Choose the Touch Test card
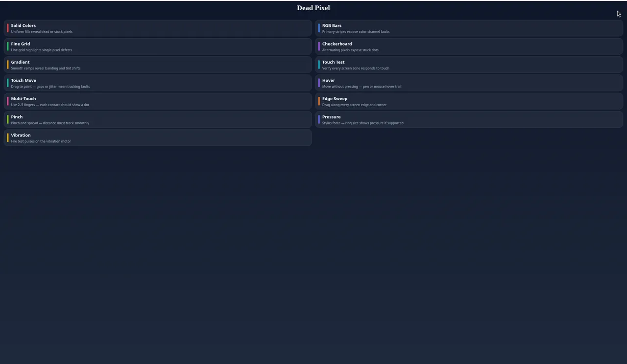The image size is (627, 364). 469,65
